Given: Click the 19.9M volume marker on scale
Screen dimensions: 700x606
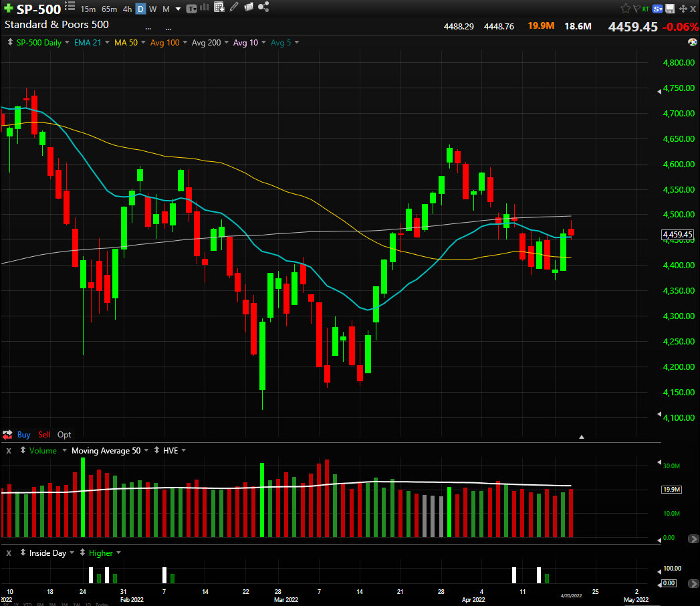Looking at the screenshot, I should tap(671, 490).
